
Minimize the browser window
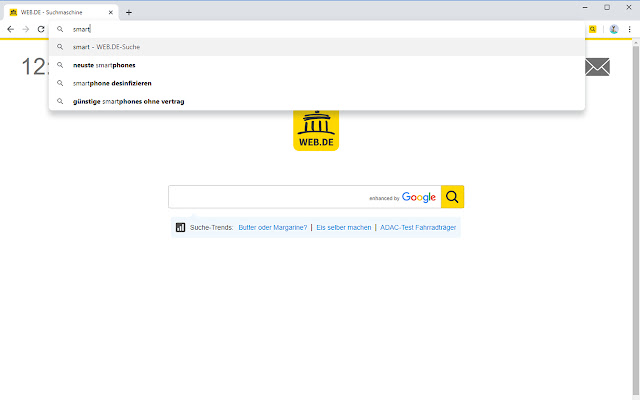(x=585, y=7)
